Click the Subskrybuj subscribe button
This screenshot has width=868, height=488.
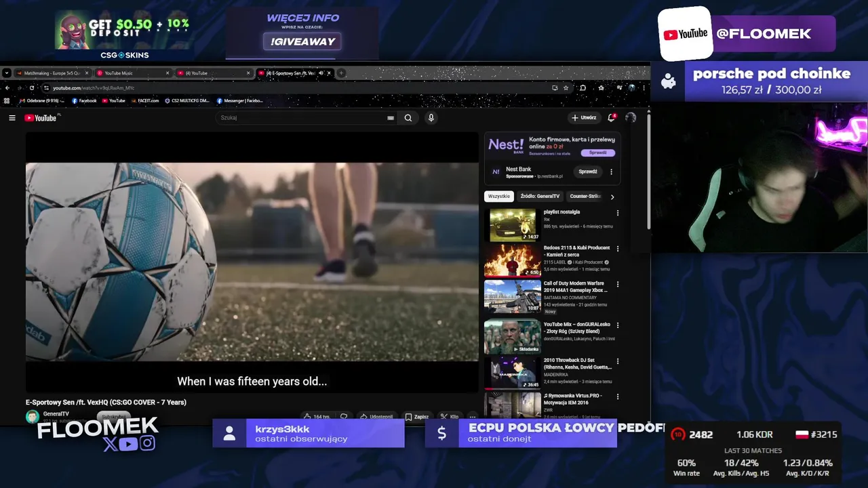(x=114, y=417)
